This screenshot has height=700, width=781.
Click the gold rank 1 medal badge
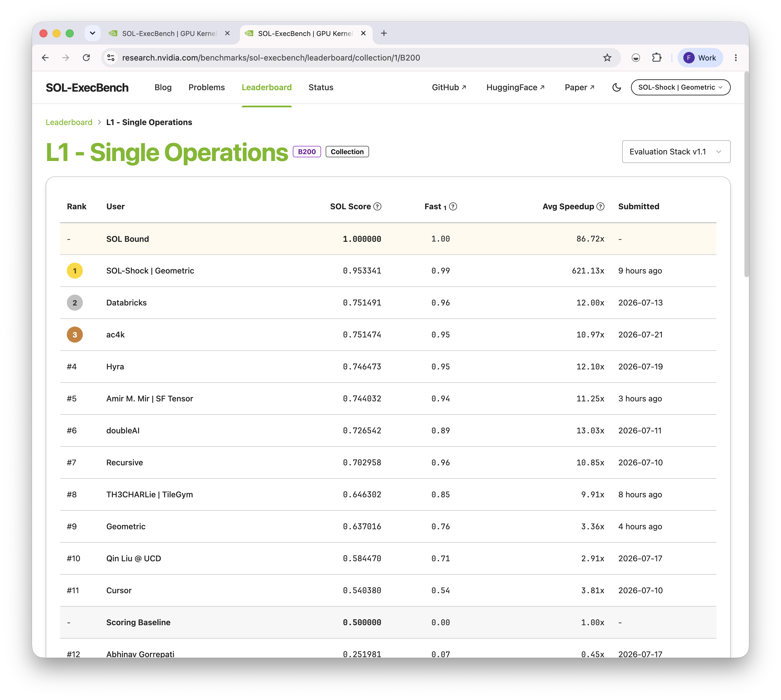[75, 271]
